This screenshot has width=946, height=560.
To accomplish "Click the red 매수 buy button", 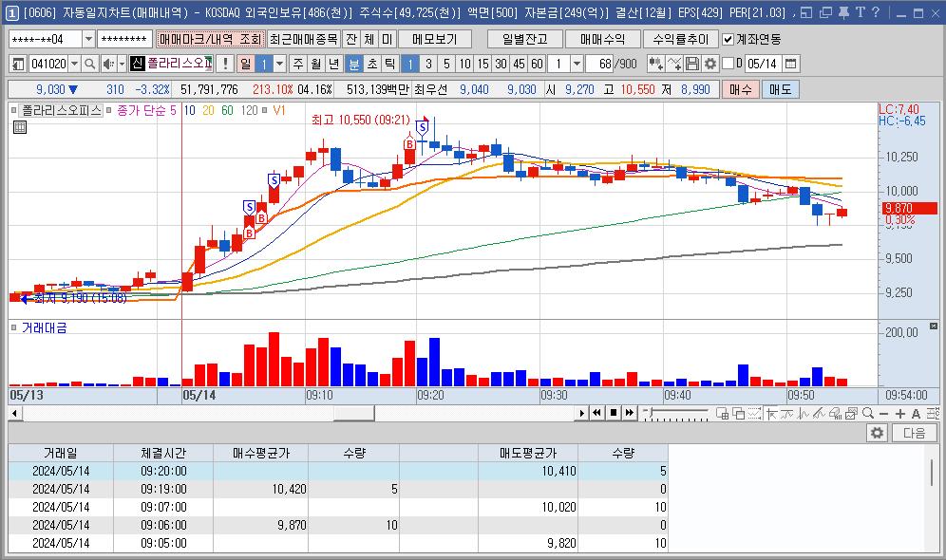I will click(x=740, y=89).
